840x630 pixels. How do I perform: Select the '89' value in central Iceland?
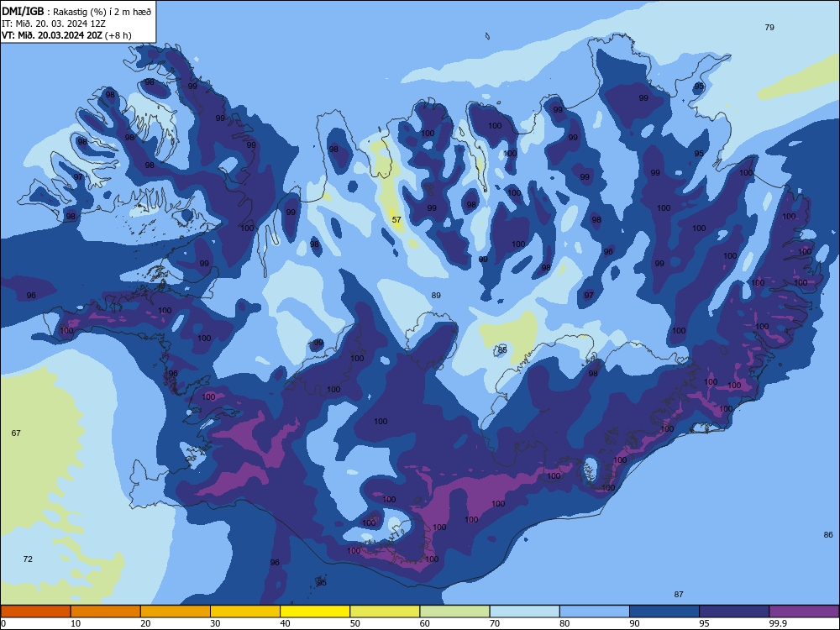click(436, 295)
